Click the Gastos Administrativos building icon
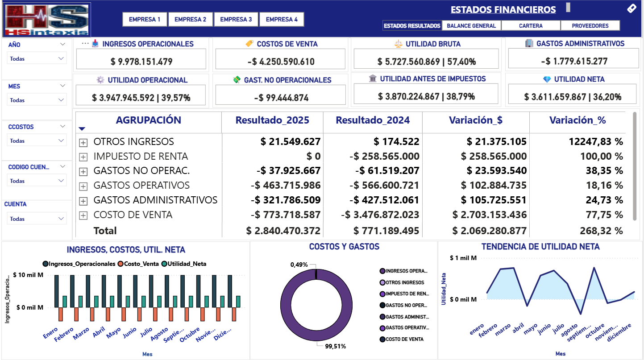Viewport: 644px width, 360px height. pyautogui.click(x=529, y=43)
